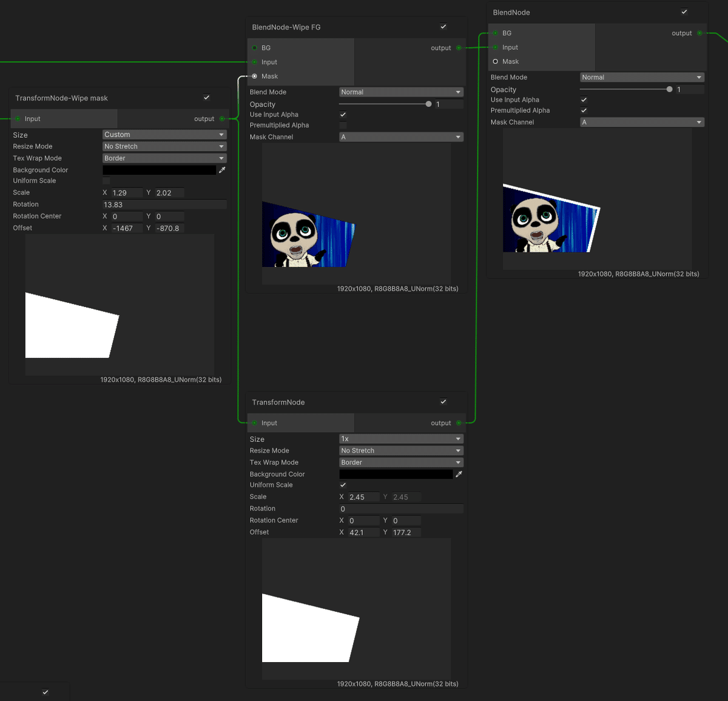Click Rotation Center X field in Wipe mask
This screenshot has width=728, height=701.
(127, 216)
